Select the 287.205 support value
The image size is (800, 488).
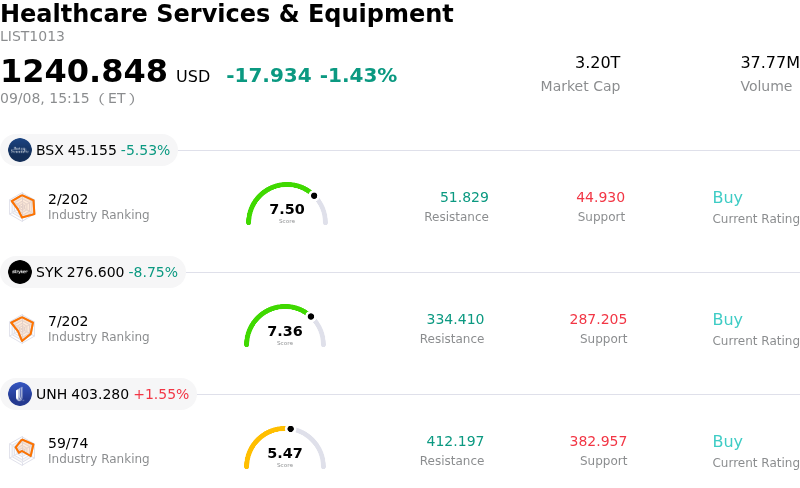point(598,319)
